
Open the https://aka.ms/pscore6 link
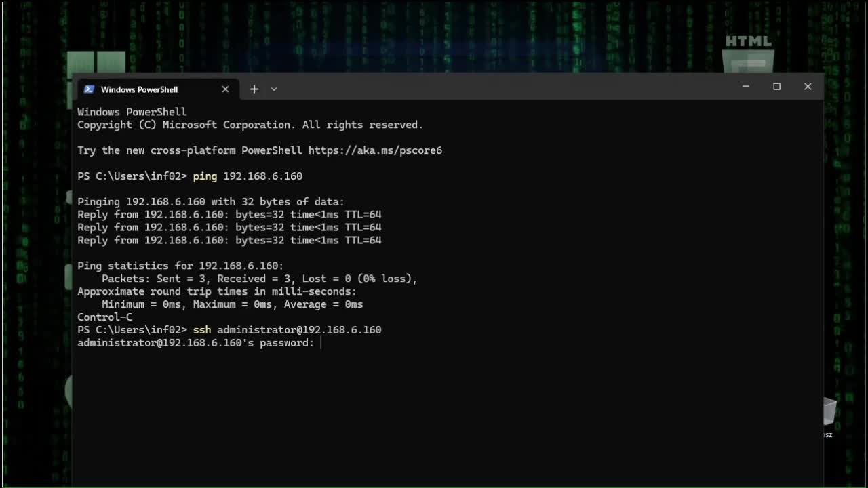pos(375,150)
